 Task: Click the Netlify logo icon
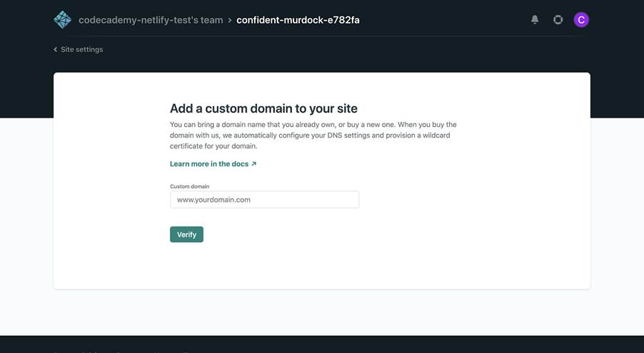(62, 20)
